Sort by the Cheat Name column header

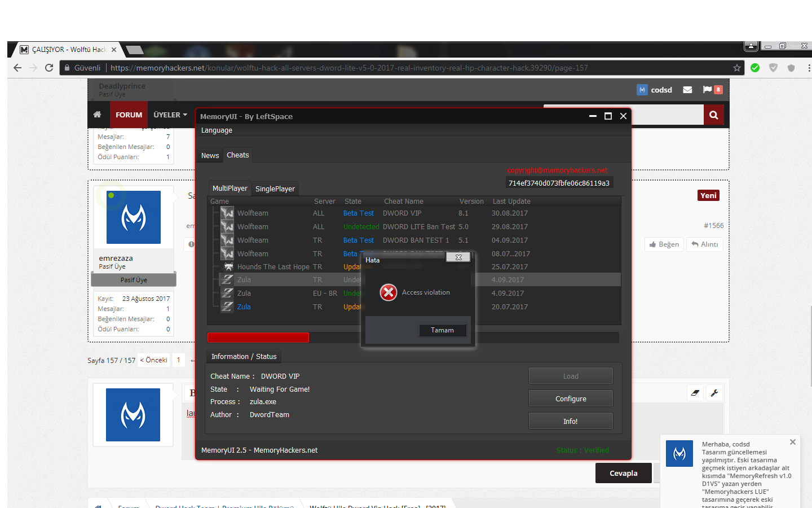[x=404, y=202]
